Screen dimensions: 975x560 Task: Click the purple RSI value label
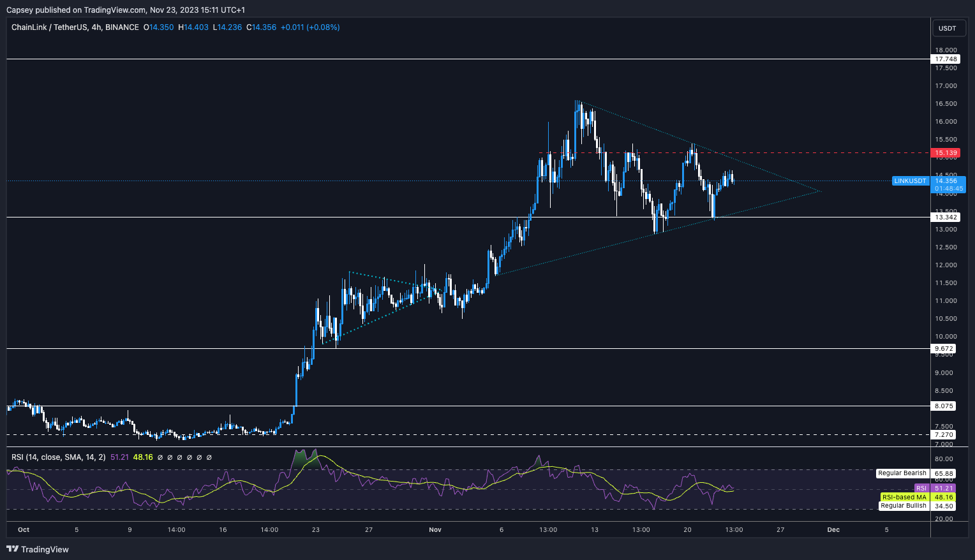(x=921, y=489)
